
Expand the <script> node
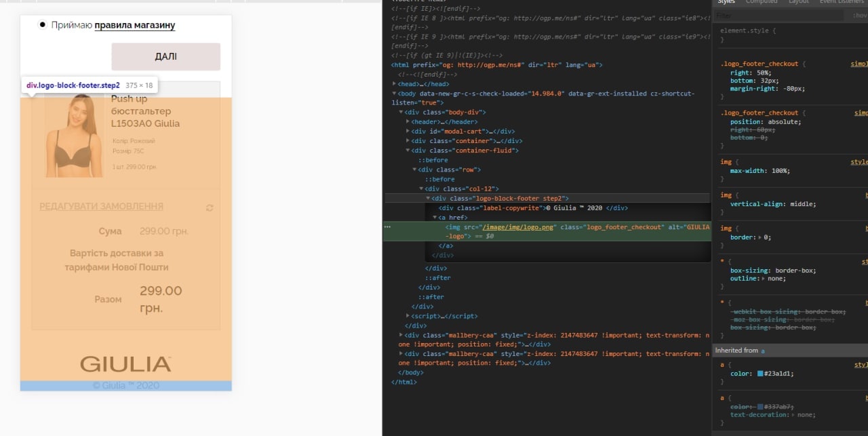[408, 316]
